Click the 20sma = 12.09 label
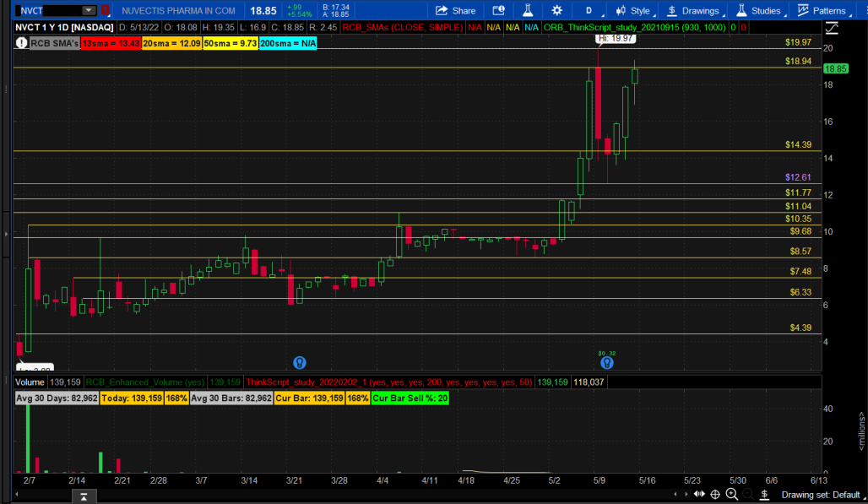Viewport: 868px width, 504px height. [171, 43]
